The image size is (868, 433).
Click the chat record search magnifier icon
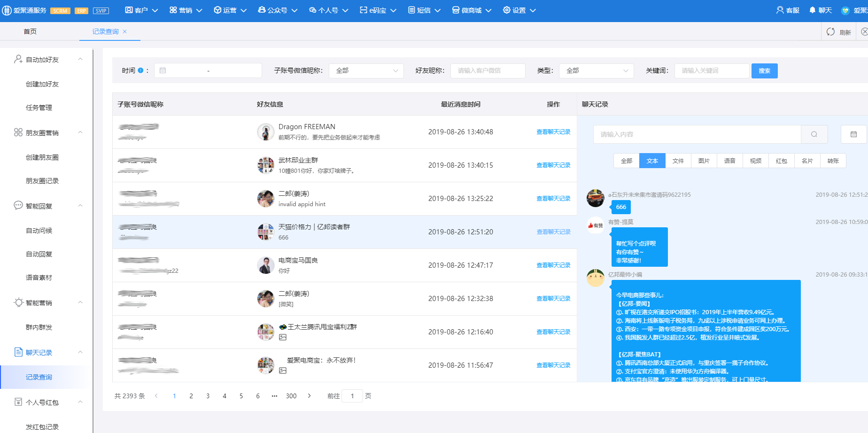pos(814,134)
